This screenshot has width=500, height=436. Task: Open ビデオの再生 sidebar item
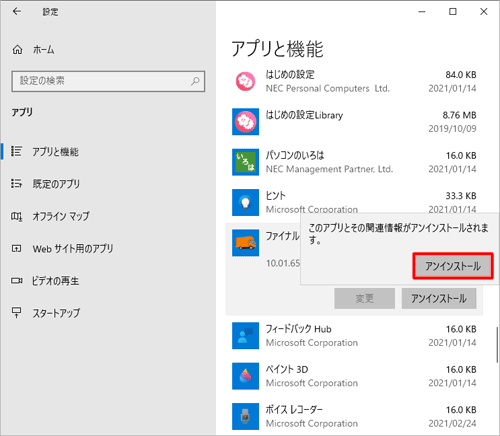108,281
